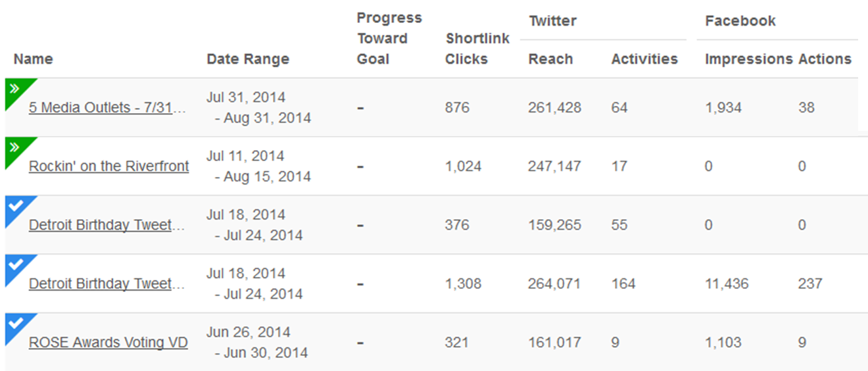The image size is (868, 371).
Task: Click green arrow icon beside Rockin' on the Riverfront
Action: click(x=16, y=148)
